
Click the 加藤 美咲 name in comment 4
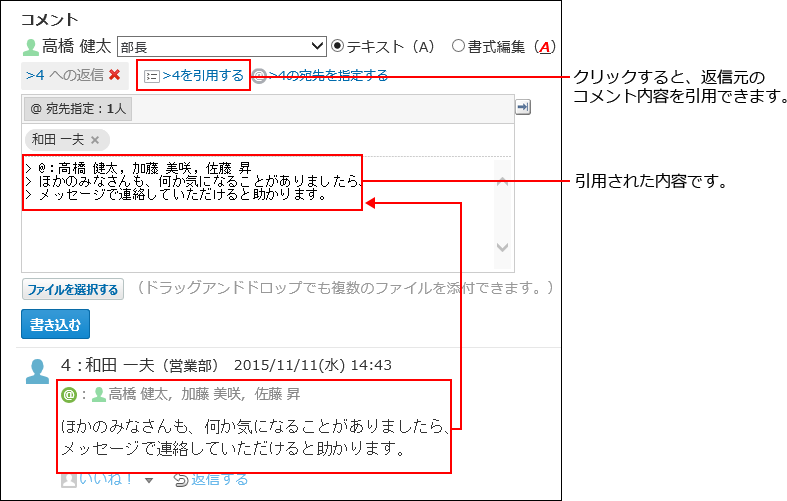pos(211,394)
